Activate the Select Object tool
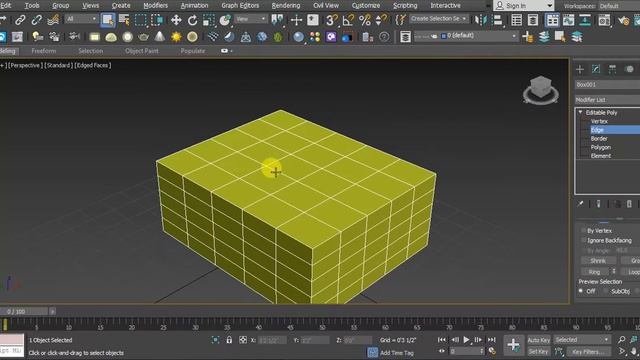 (x=108, y=20)
